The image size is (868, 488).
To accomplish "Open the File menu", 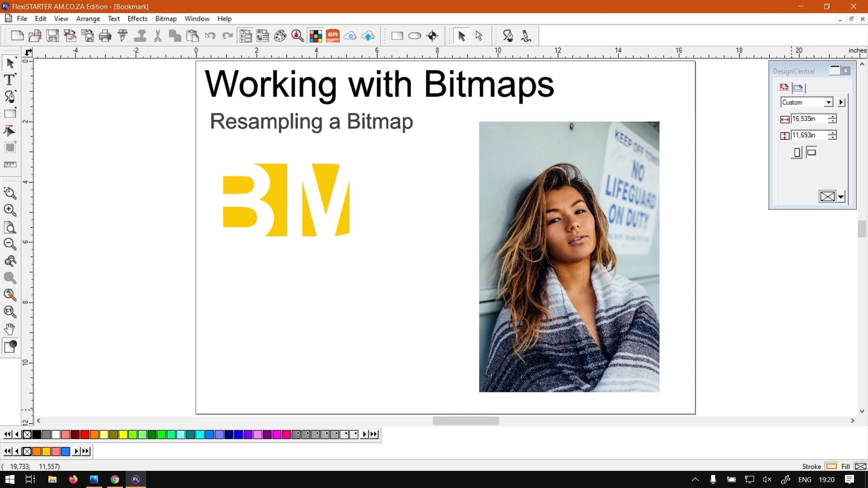I will [x=22, y=19].
